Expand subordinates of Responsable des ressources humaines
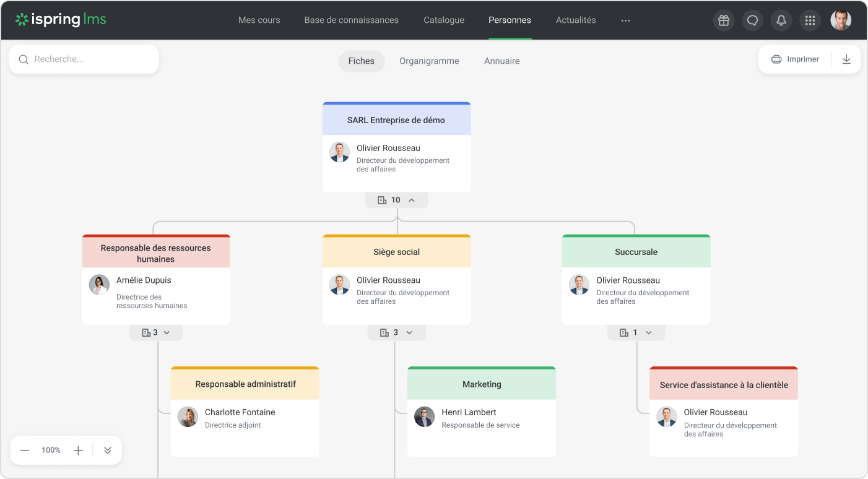Viewport: 868px width, 479px height. click(x=156, y=332)
